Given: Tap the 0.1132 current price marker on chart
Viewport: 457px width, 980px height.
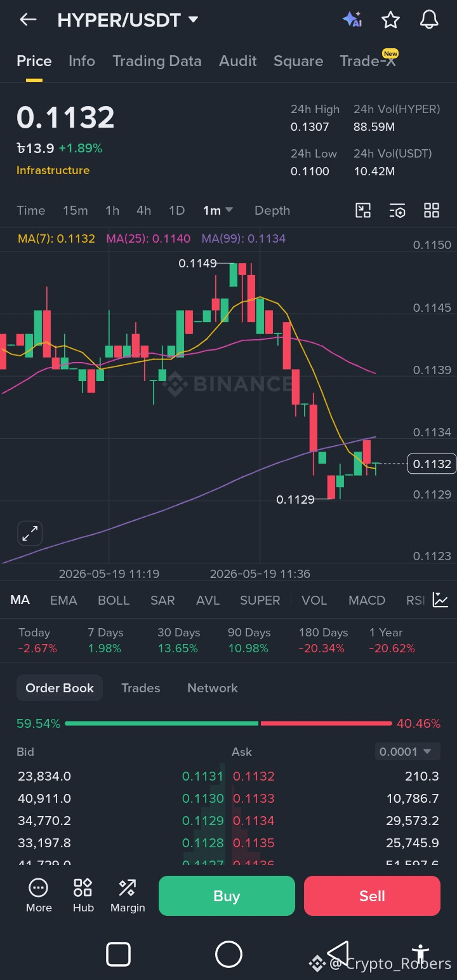Looking at the screenshot, I should click(x=432, y=464).
